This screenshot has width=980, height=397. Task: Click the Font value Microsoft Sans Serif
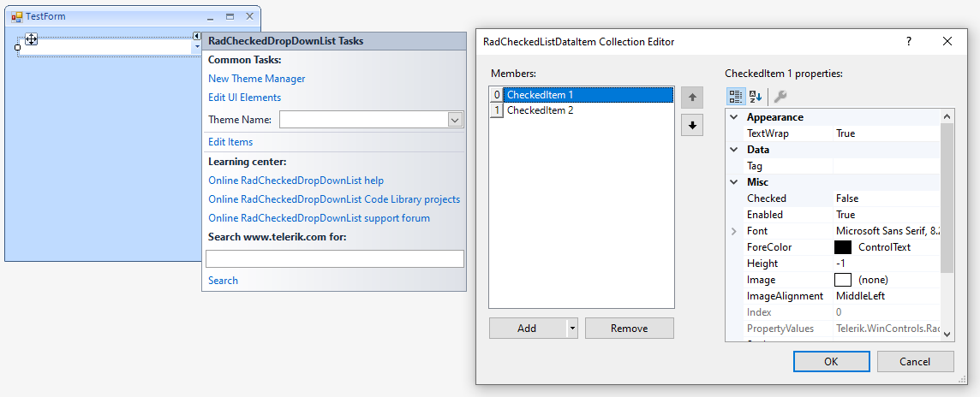click(x=887, y=231)
